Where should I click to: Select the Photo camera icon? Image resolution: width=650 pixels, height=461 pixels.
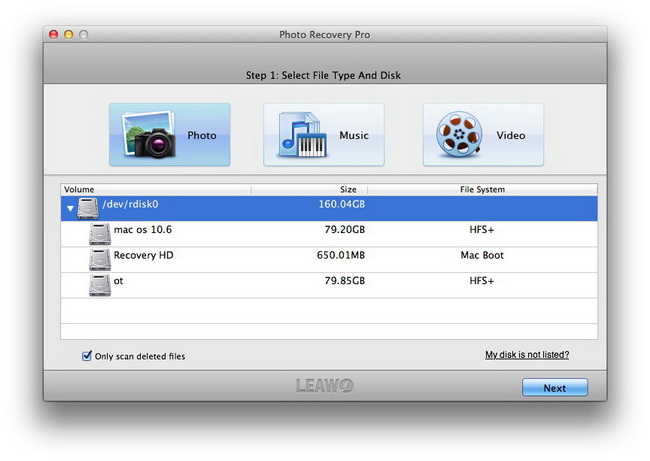(x=149, y=134)
